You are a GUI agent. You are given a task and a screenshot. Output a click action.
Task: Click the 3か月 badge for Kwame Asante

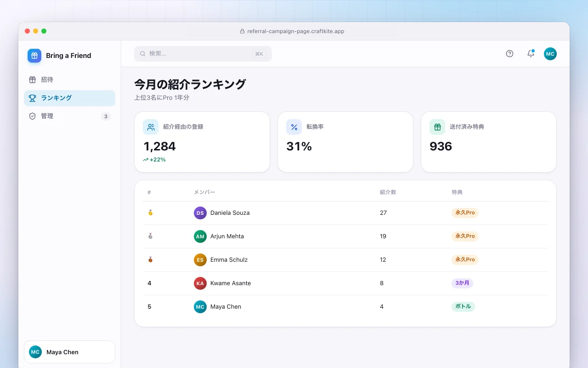[x=462, y=283]
